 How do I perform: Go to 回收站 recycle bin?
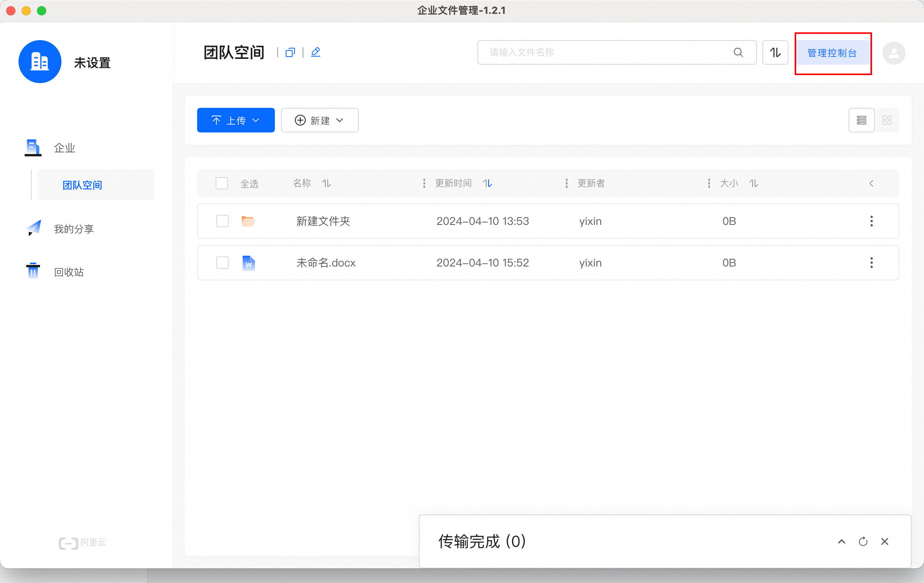(69, 272)
